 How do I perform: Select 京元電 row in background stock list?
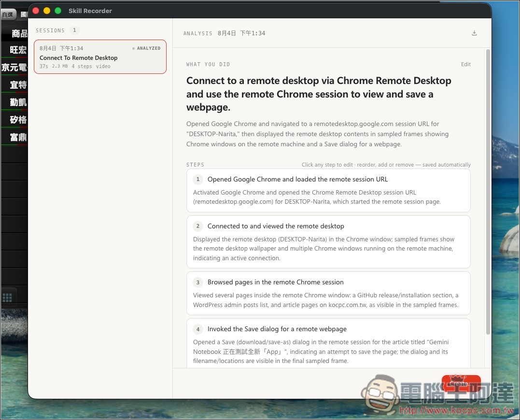(x=14, y=68)
